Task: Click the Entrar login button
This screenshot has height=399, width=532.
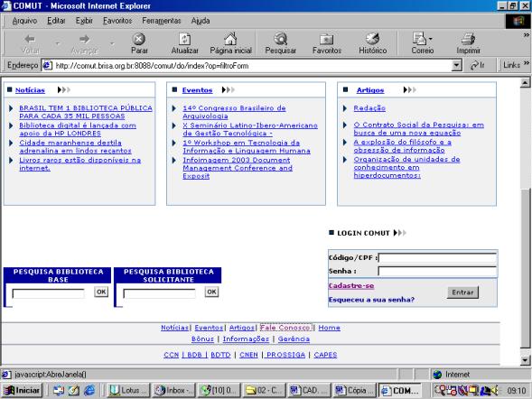Action: [x=462, y=292]
